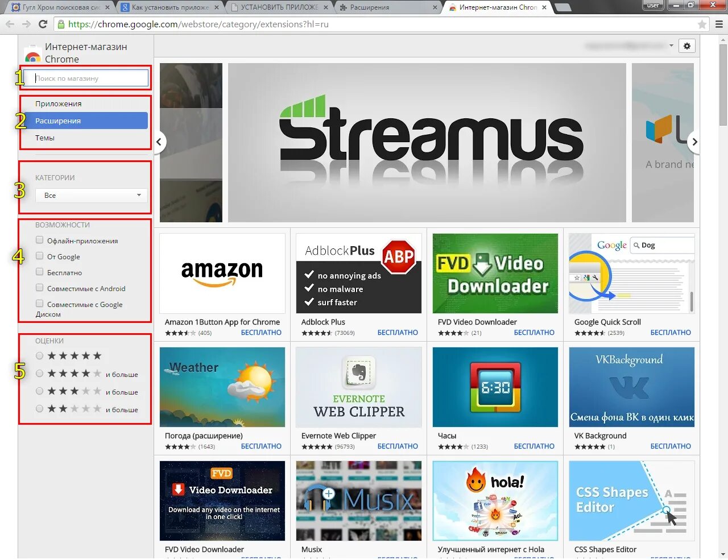Open the Adblock Plus tile image
This screenshot has width=728, height=560.
358,273
